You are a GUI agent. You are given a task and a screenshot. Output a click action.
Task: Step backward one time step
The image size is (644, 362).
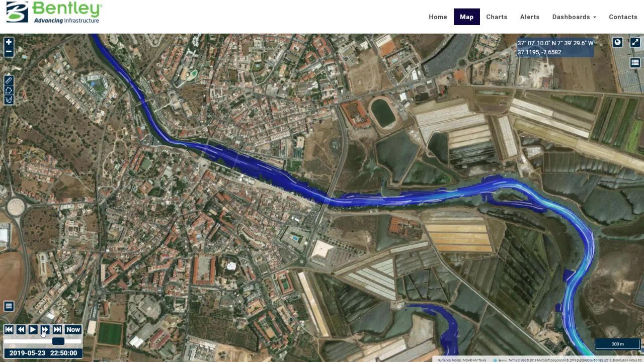[x=21, y=330]
